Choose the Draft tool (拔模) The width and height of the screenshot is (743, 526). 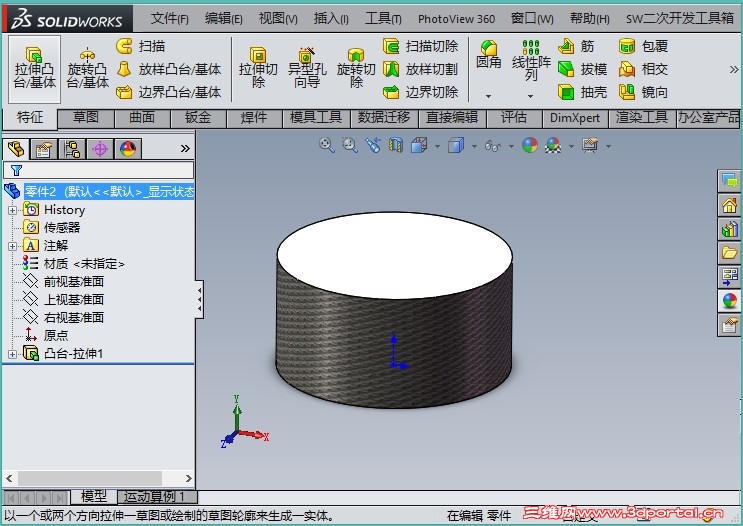[x=582, y=69]
